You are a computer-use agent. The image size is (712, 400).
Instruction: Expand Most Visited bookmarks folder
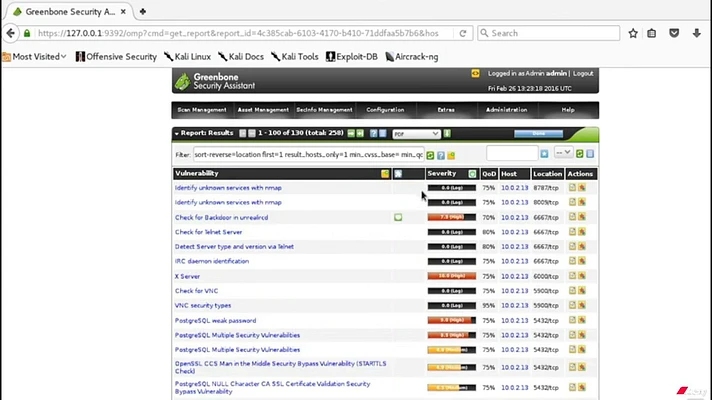(35, 57)
